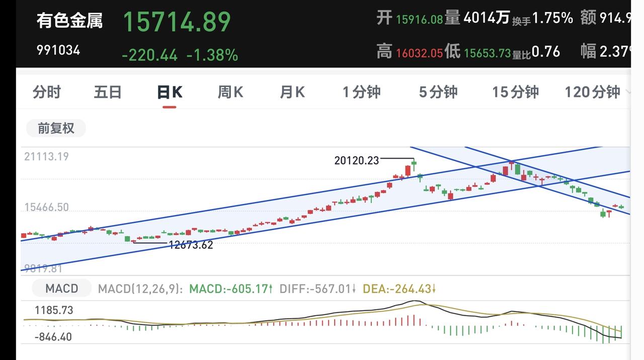
Task: Click the 12673.62 trough price label
Action: pyautogui.click(x=191, y=245)
